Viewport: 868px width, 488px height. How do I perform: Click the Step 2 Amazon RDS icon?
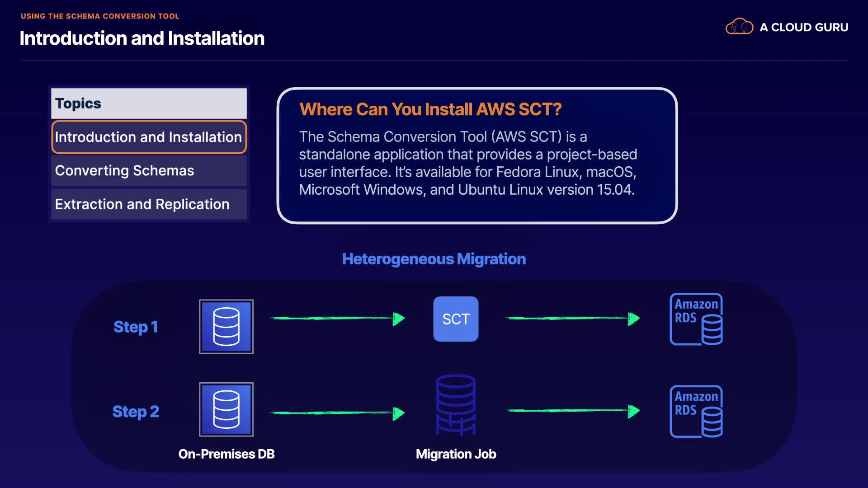[x=696, y=411]
